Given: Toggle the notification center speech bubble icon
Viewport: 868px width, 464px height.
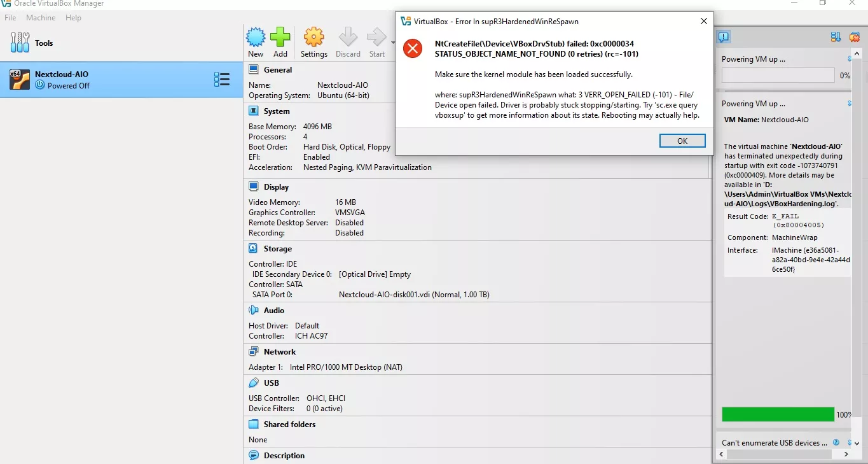Looking at the screenshot, I should [x=724, y=37].
